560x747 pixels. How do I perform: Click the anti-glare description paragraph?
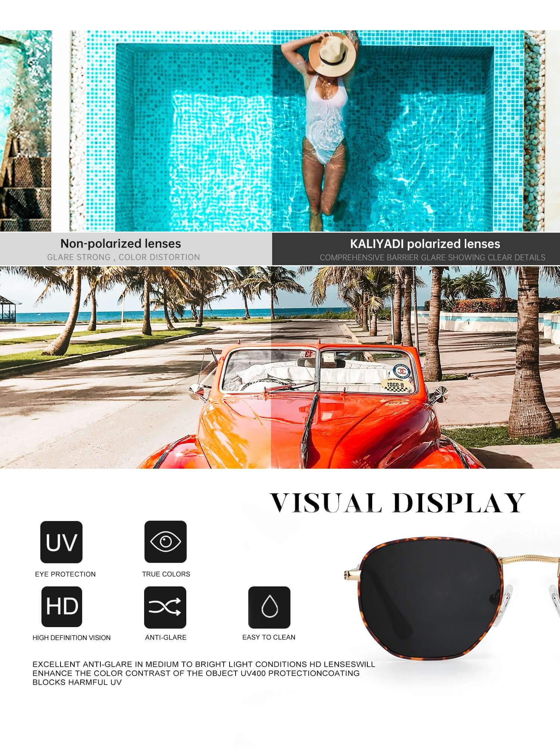203,673
